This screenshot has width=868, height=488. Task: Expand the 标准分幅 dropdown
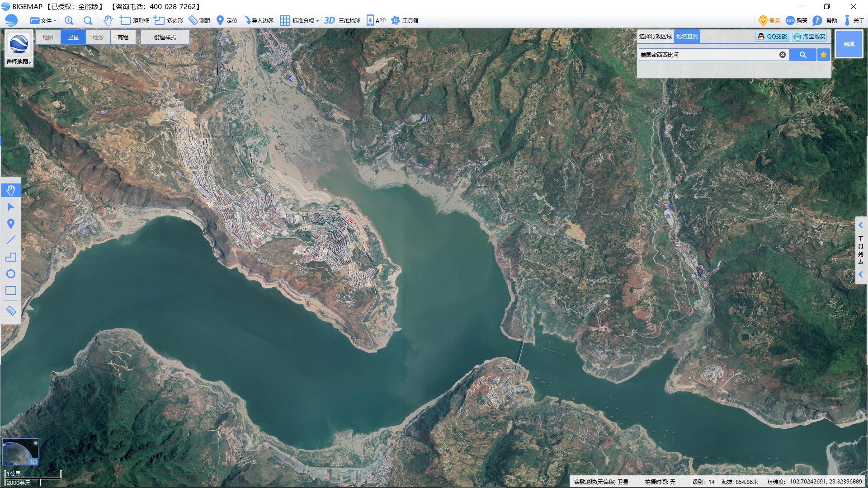tap(300, 20)
